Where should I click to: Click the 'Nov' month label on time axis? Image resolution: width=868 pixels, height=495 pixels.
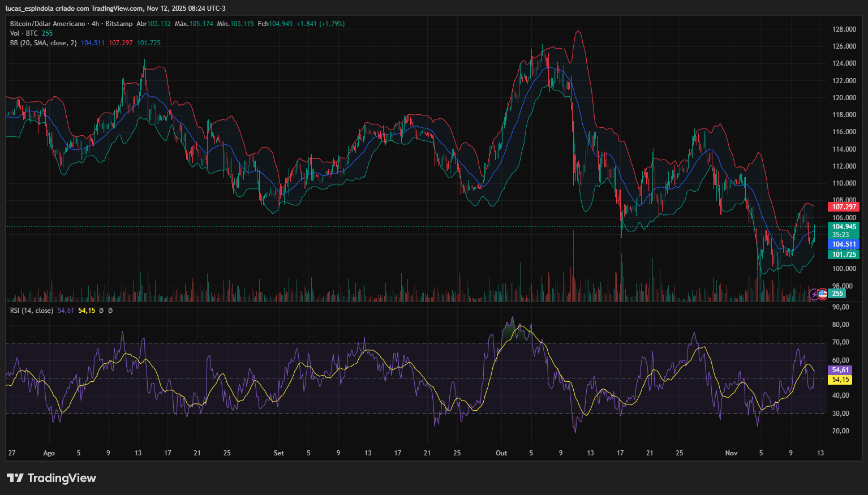732,453
